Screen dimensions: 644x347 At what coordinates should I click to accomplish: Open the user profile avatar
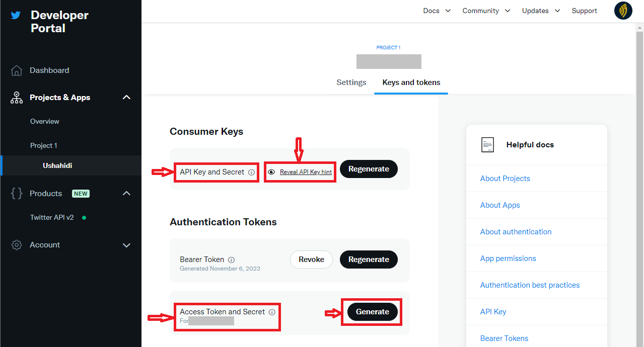[623, 11]
